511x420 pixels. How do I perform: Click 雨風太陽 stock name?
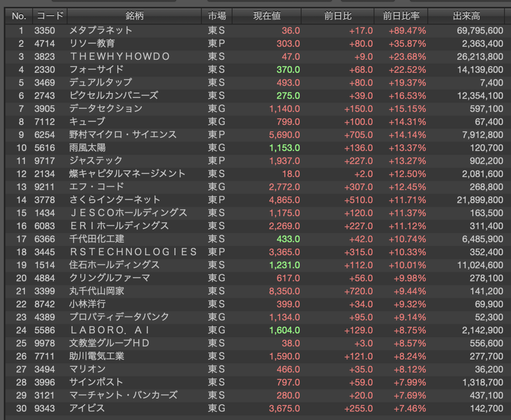click(87, 148)
